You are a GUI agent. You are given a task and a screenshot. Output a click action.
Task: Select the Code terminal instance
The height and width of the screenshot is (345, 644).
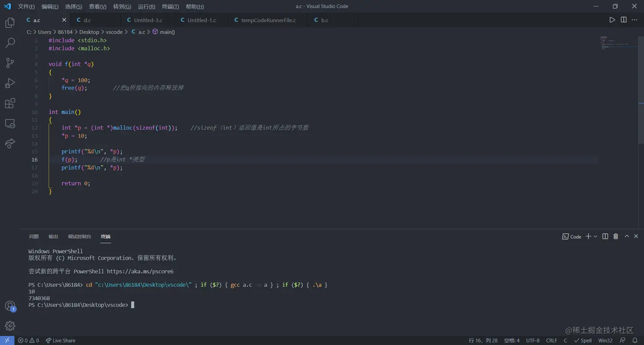[572, 237]
